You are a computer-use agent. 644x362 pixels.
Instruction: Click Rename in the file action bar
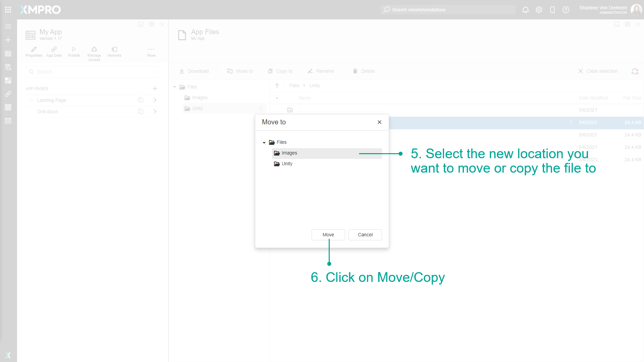click(321, 71)
